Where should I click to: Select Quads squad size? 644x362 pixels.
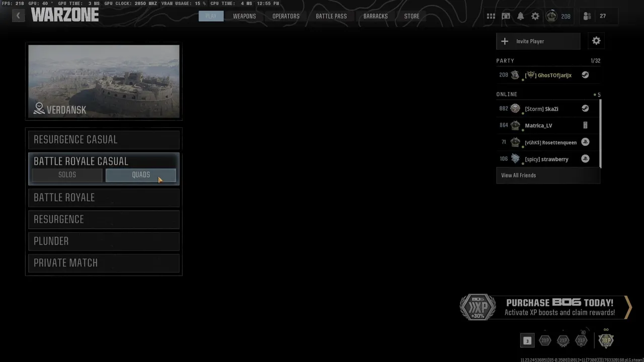point(141,175)
